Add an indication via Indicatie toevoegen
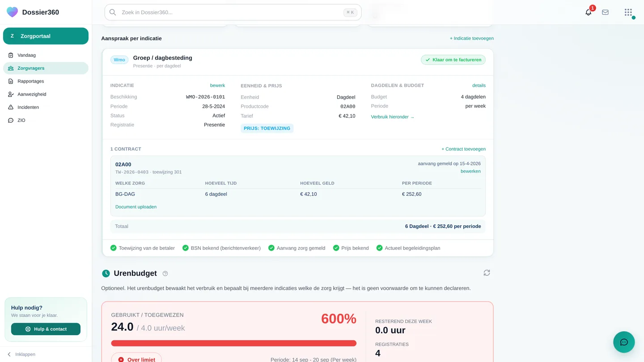This screenshot has width=644, height=362. click(472, 38)
